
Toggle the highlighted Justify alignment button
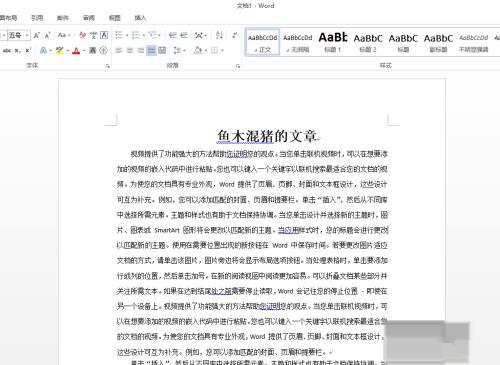point(151,50)
